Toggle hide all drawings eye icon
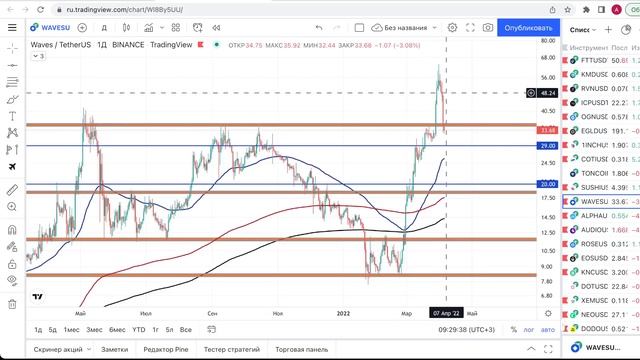Viewport: 640px width, 360px height. pos(12,280)
